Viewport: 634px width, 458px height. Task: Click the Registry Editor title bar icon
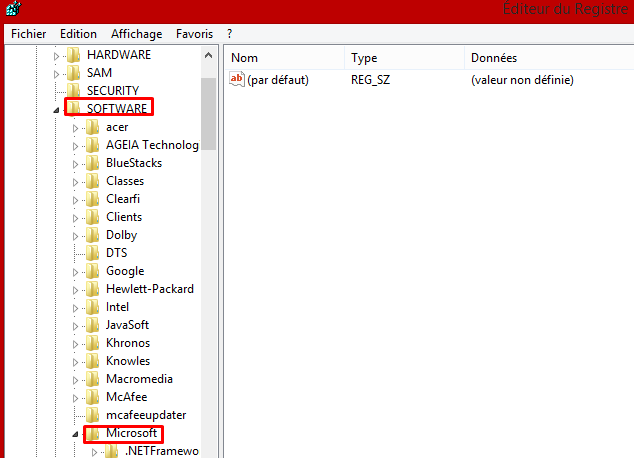(x=13, y=8)
